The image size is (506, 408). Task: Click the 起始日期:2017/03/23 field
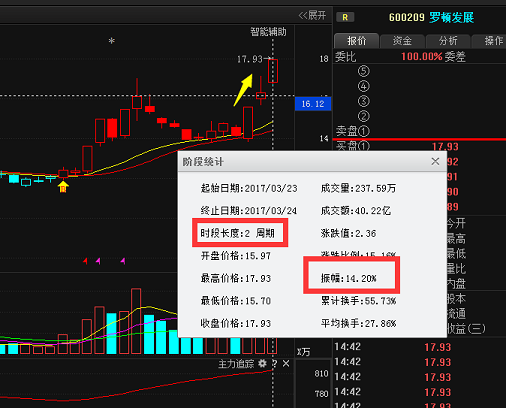[249, 188]
